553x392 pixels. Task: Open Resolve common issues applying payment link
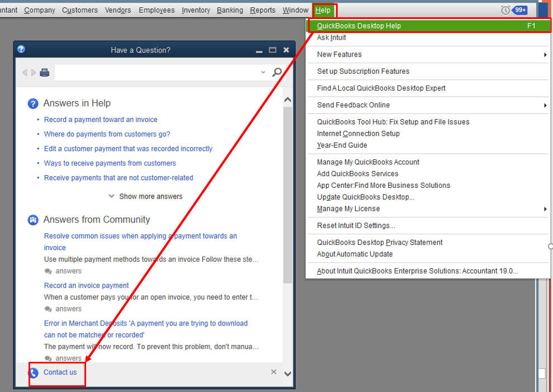pos(140,242)
